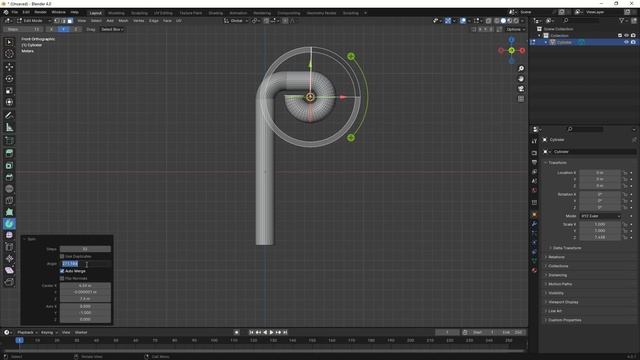640x360 pixels.
Task: Select the Spin tool
Action: (9, 224)
